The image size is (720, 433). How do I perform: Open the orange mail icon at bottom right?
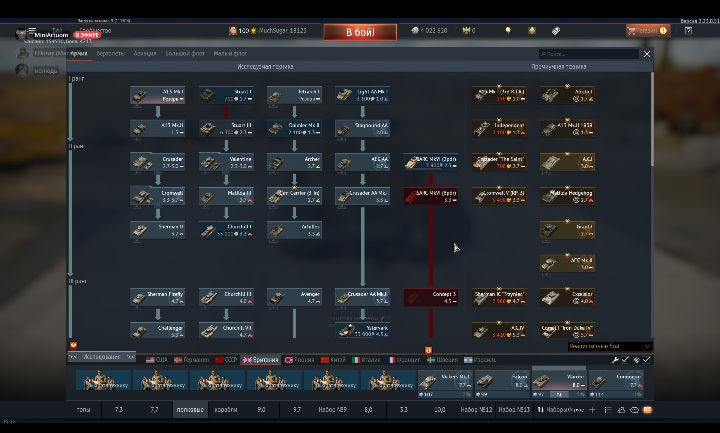(x=647, y=410)
